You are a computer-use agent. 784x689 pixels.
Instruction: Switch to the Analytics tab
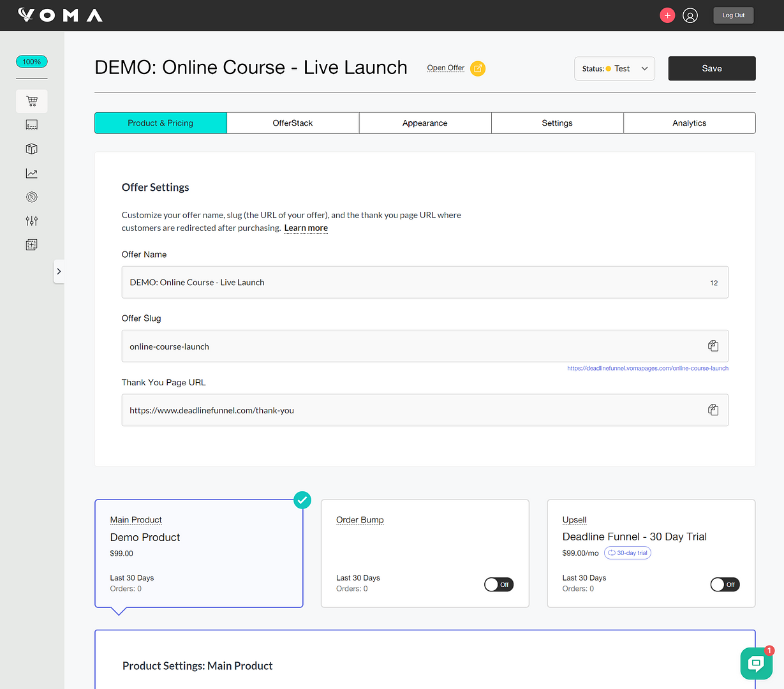(690, 123)
